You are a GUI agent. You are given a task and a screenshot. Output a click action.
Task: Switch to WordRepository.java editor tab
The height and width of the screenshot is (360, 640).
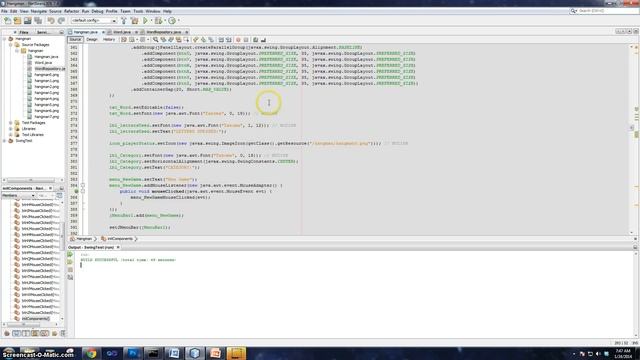point(163,32)
